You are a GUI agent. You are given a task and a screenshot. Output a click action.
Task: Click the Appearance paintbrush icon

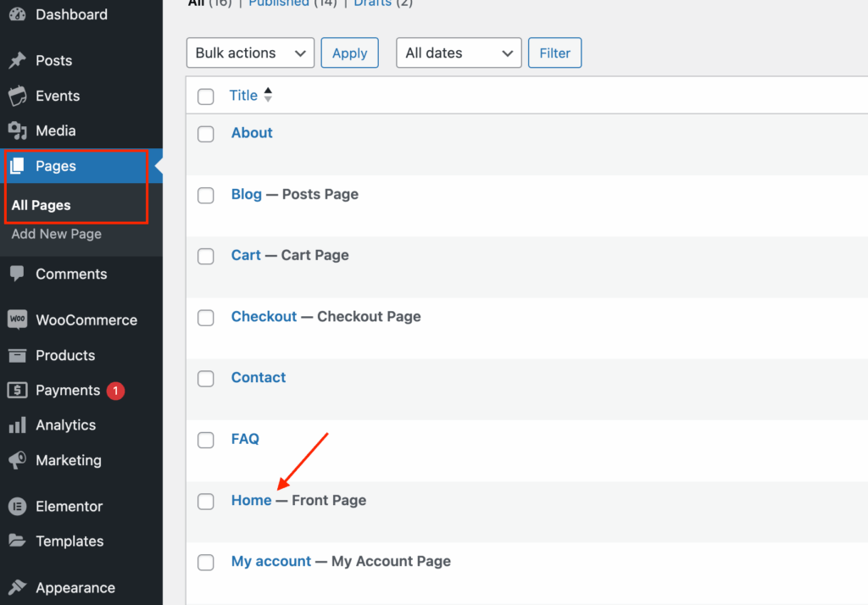click(x=17, y=587)
